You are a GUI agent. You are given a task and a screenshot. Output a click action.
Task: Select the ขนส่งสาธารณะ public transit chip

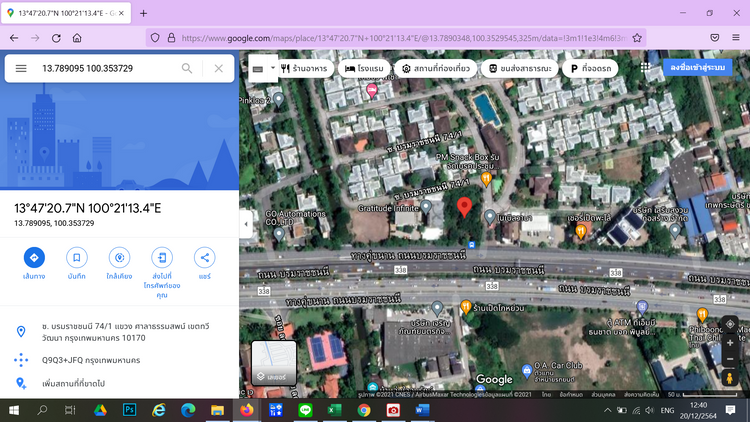click(519, 68)
